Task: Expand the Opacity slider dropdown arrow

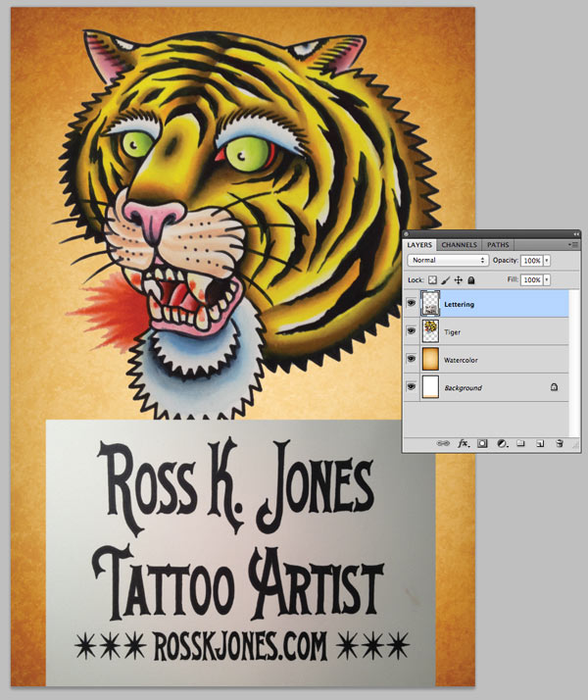Action: 546,261
